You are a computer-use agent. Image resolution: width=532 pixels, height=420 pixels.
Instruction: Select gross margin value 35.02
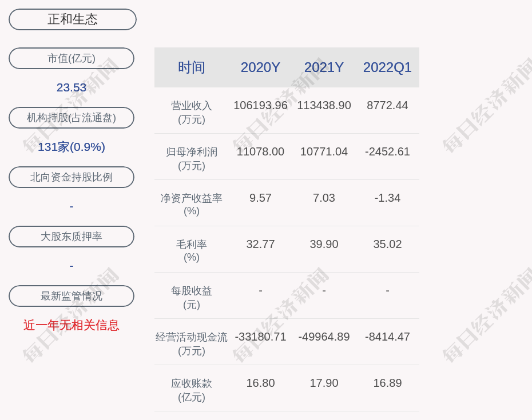pyautogui.click(x=387, y=244)
